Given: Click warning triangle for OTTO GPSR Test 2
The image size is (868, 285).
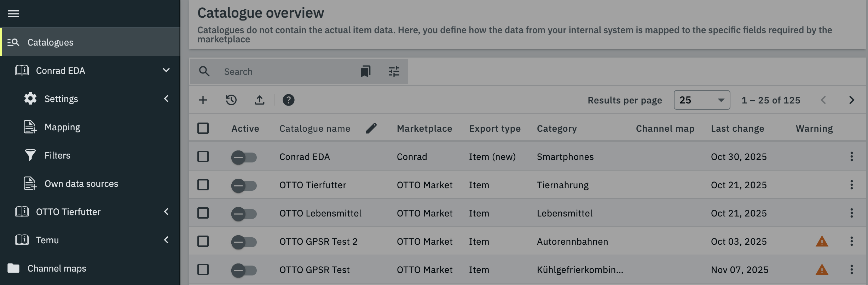Looking at the screenshot, I should click(822, 241).
